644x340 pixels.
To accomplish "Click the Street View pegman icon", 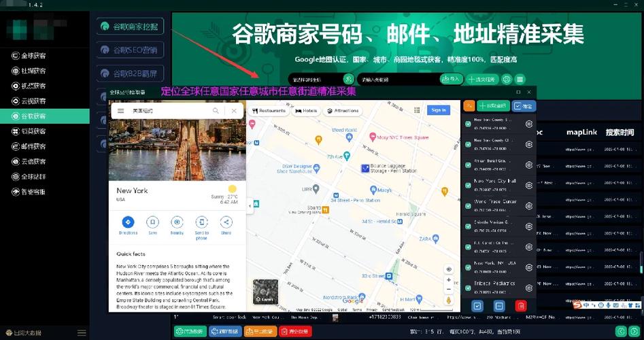I will [x=449, y=301].
